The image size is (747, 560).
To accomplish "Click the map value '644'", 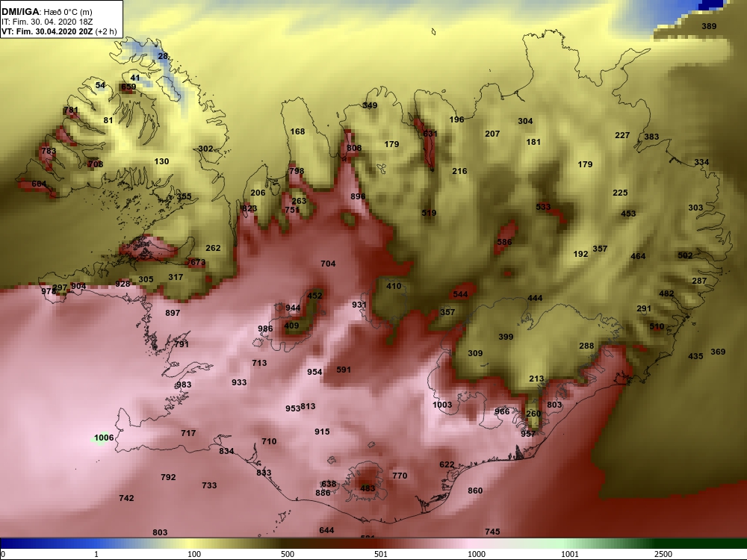I will click(326, 530).
